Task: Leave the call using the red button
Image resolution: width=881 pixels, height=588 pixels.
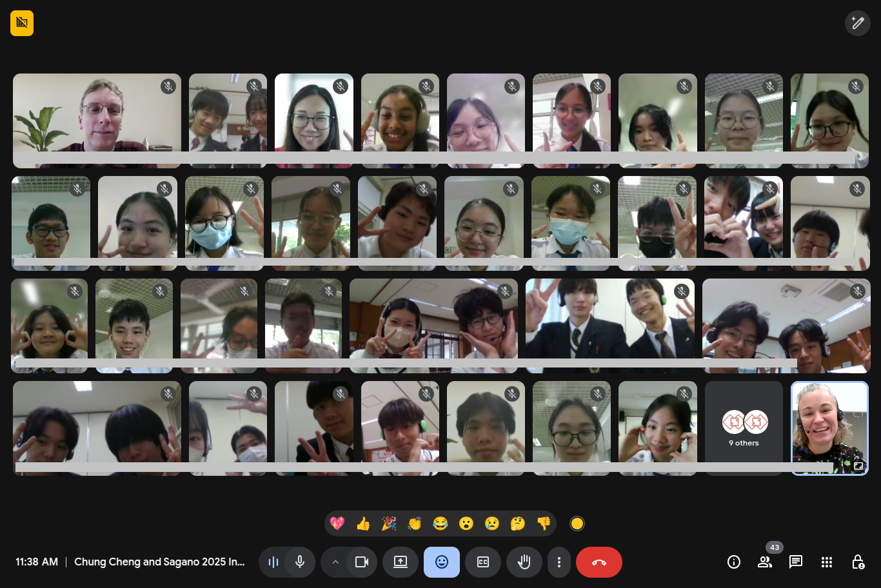Action: [x=599, y=562]
